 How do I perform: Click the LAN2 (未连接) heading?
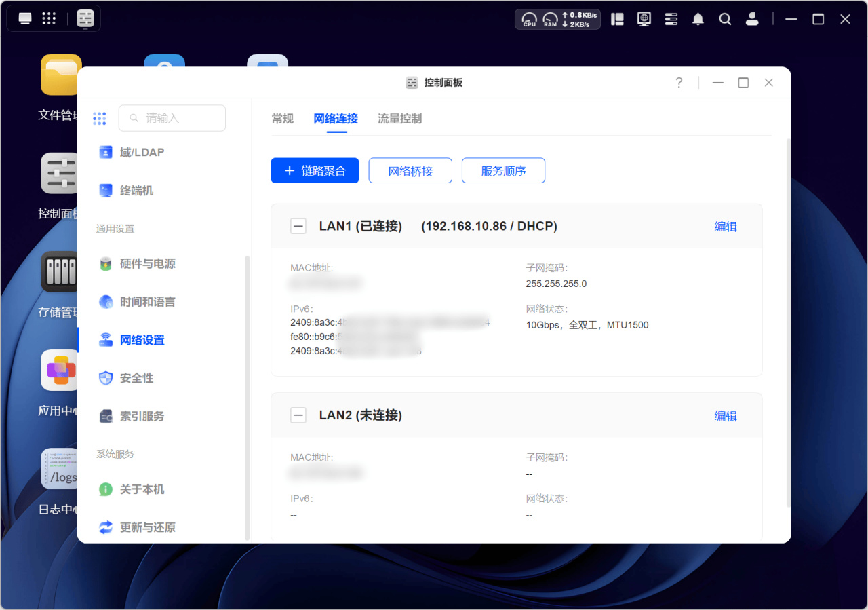point(361,415)
